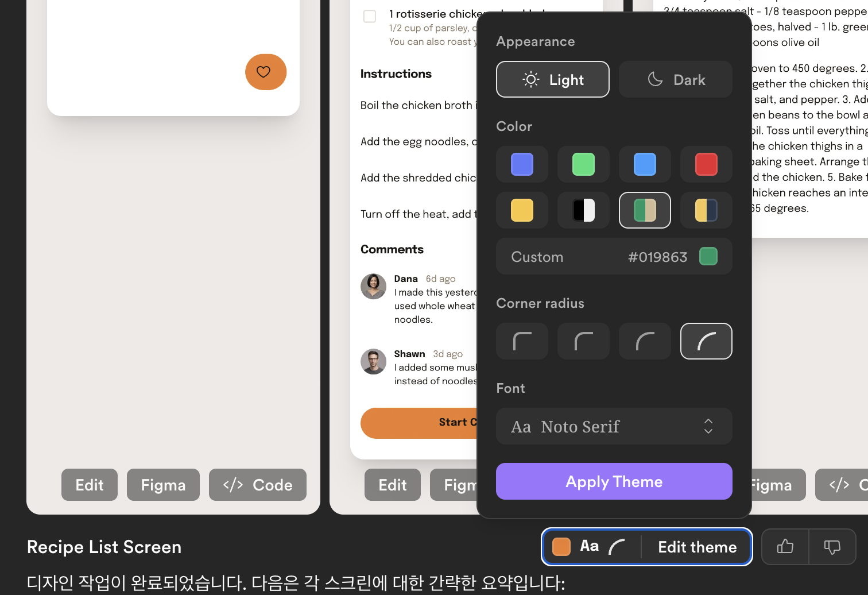This screenshot has height=595, width=868.
Task: Open the Custom color hex picker
Action: point(614,256)
